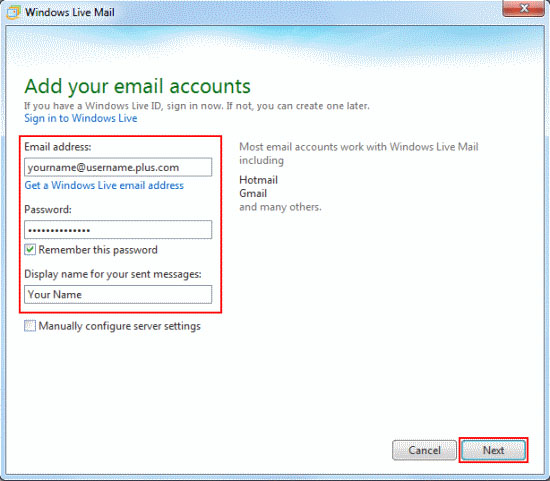550x481 pixels.
Task: Uncheck the Remember this password checkbox
Action: pos(30,250)
